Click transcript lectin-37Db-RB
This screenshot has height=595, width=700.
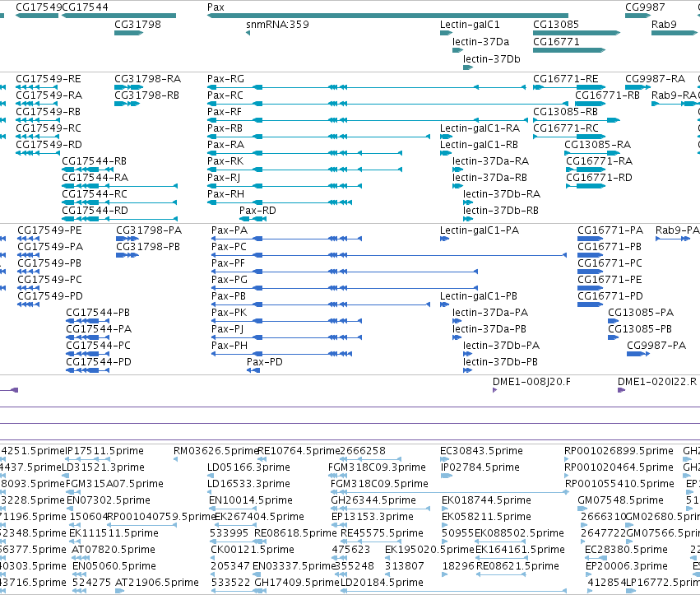tap(468, 219)
